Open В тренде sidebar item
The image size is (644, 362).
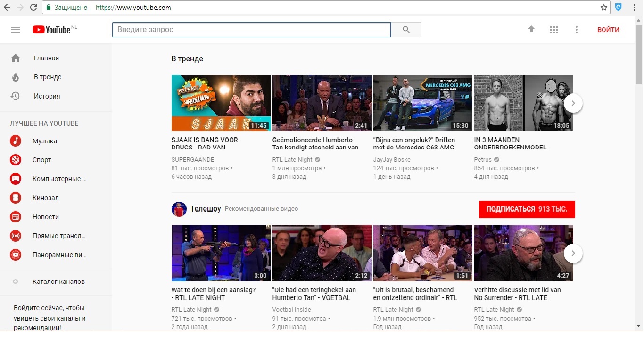[x=47, y=77]
